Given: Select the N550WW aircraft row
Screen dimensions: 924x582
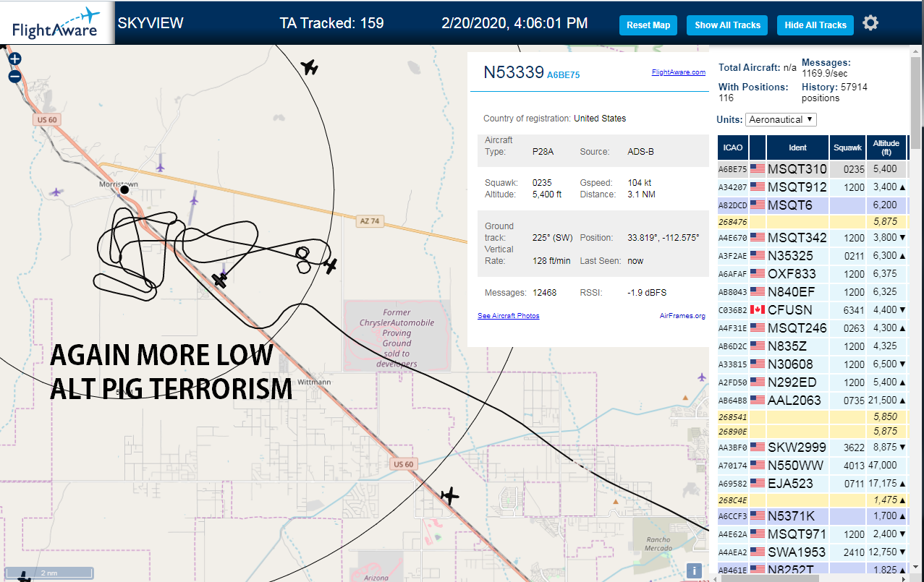Looking at the screenshot, I should [x=812, y=465].
